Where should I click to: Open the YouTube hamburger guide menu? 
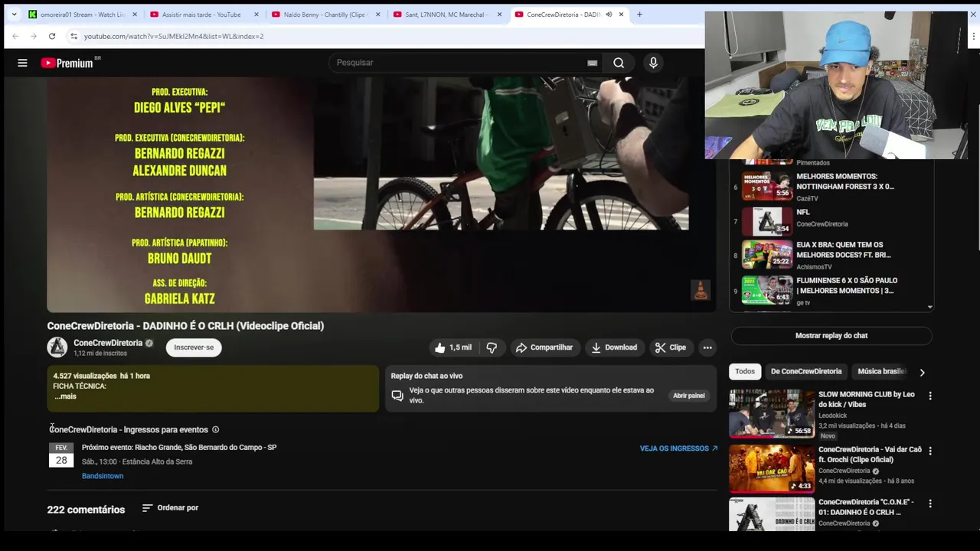pos(22,63)
